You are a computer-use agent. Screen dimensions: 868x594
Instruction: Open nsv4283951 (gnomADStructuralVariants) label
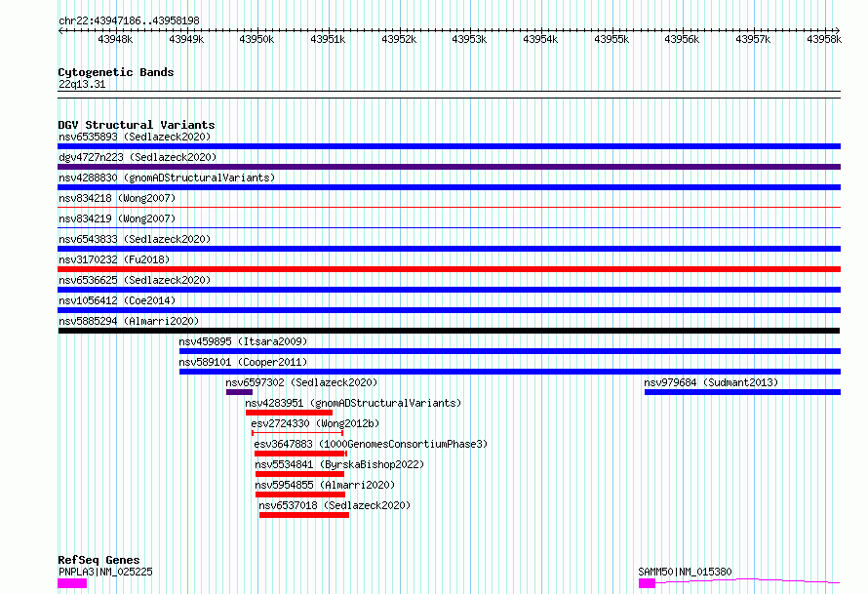point(353,403)
